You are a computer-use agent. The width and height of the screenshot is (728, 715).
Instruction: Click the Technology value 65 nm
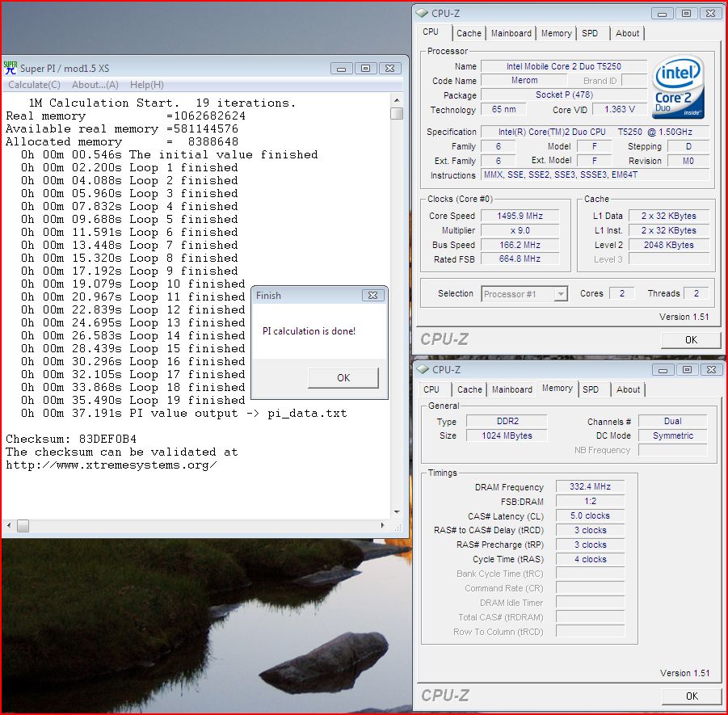[x=503, y=109]
